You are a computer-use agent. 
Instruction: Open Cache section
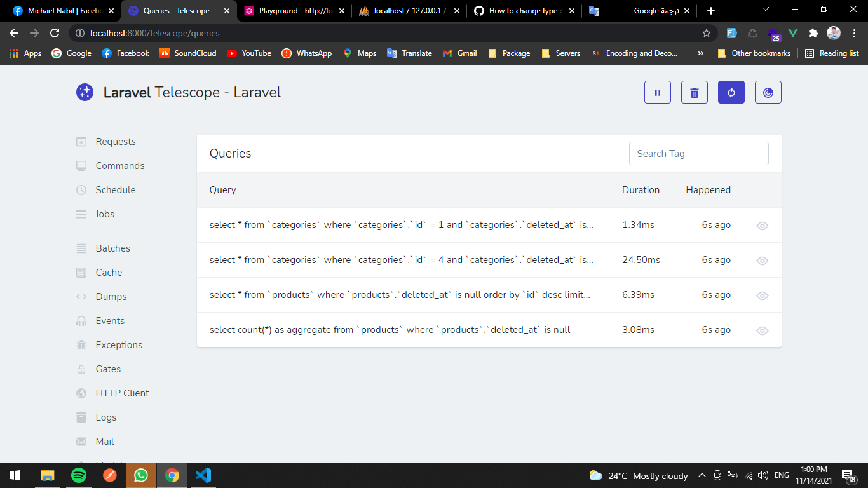(109, 273)
